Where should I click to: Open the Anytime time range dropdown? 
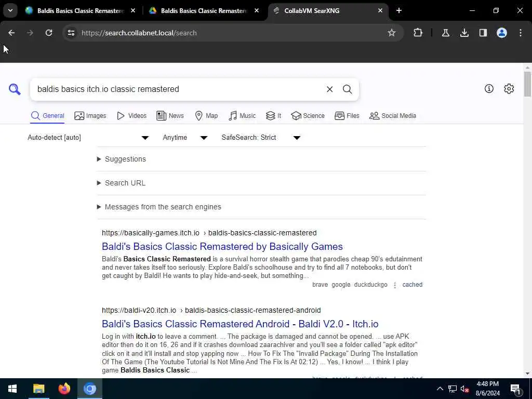[x=185, y=137]
